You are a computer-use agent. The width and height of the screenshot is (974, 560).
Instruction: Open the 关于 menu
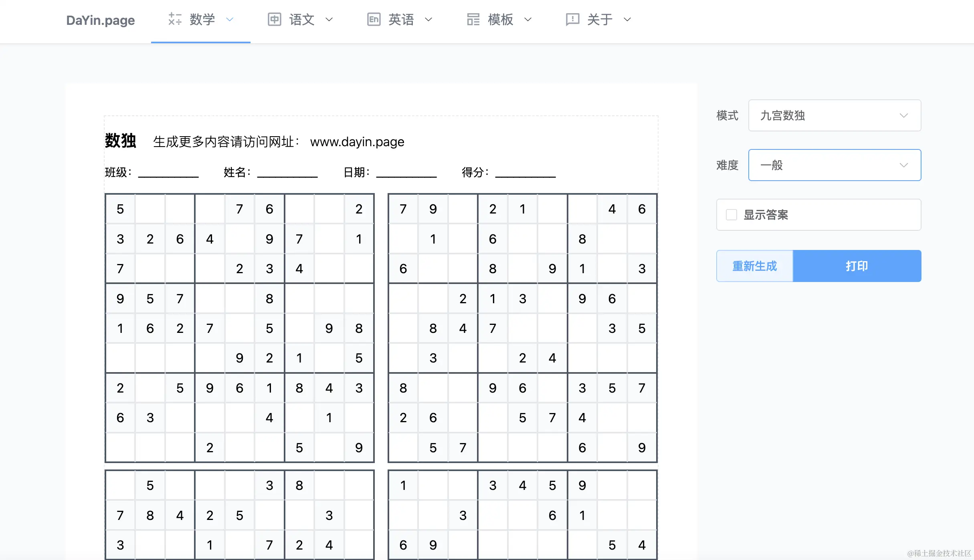[x=600, y=19]
